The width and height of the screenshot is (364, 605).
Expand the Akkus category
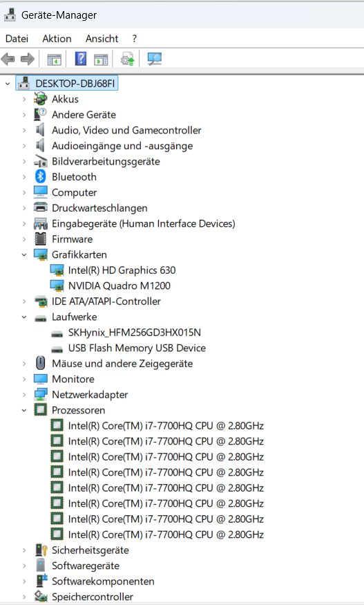point(24,99)
